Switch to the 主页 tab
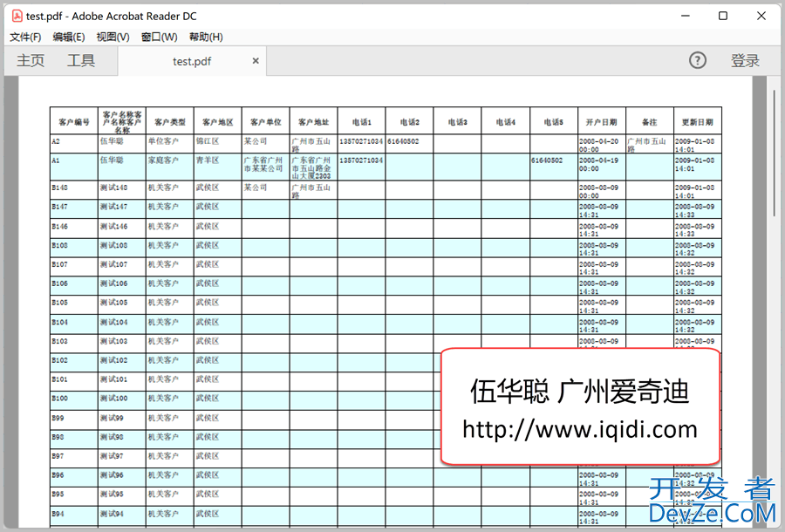The height and width of the screenshot is (532, 785). tap(31, 60)
